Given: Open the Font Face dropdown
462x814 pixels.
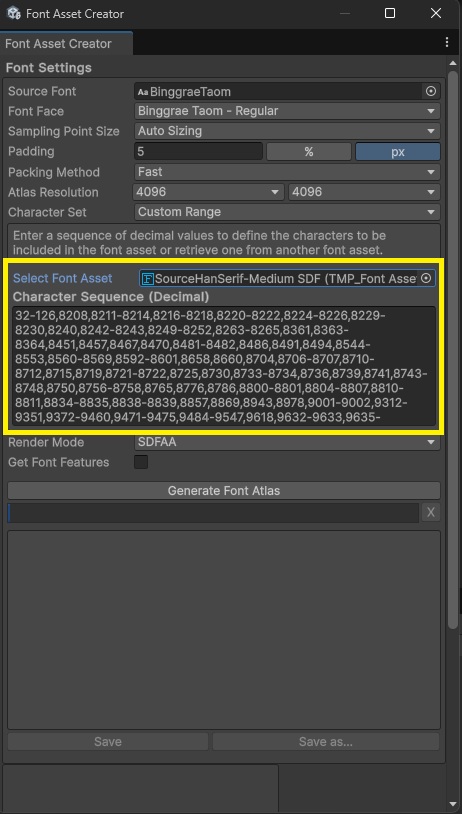Looking at the screenshot, I should [x=287, y=111].
